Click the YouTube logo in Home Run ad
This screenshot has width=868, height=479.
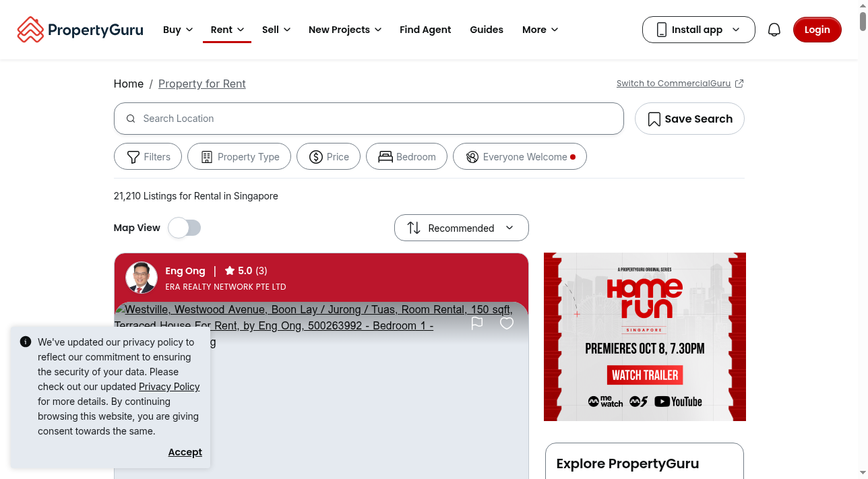tap(678, 402)
